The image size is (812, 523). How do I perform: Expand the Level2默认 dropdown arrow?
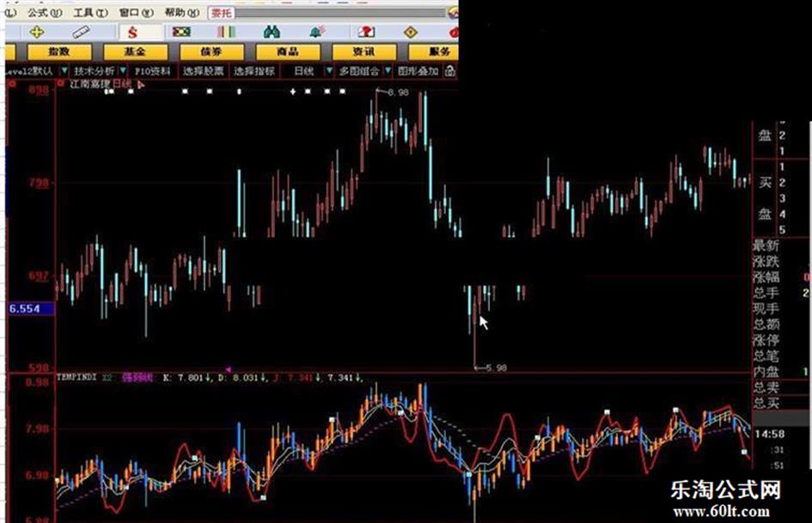click(64, 70)
